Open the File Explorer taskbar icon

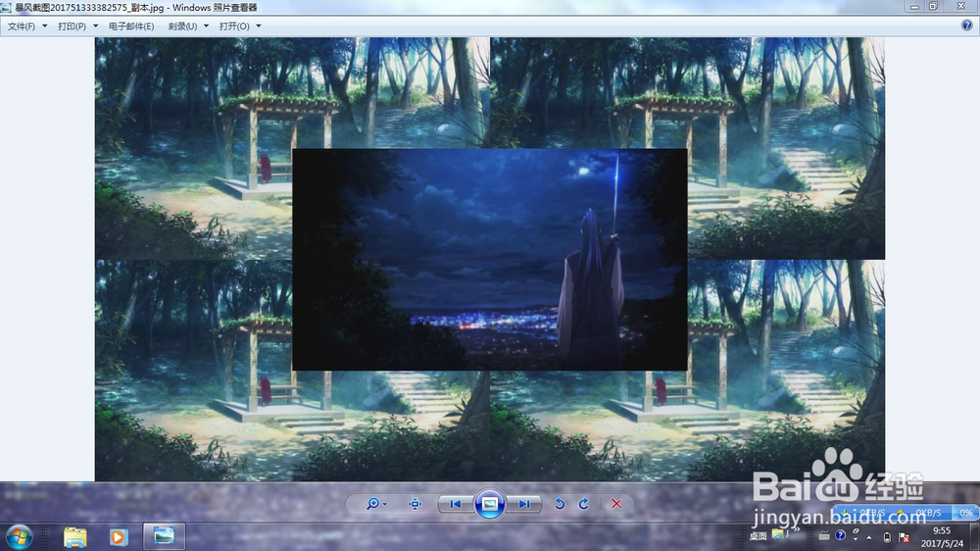tap(75, 537)
